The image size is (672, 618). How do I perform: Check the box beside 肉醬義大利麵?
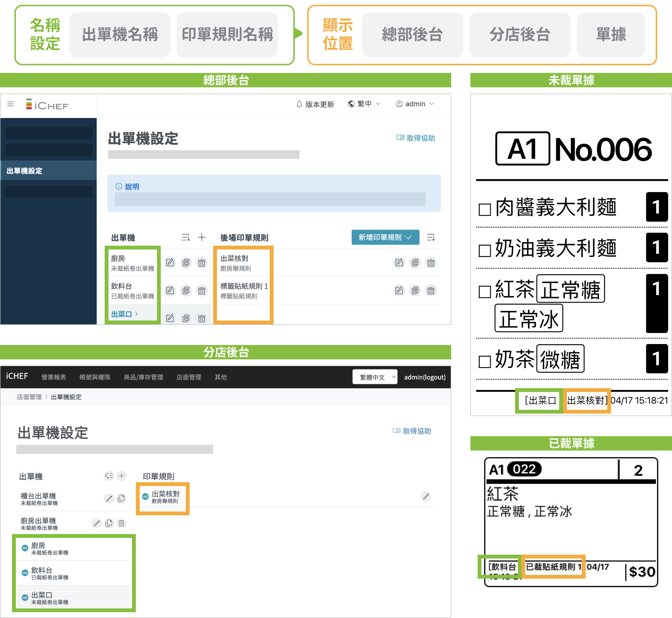tap(484, 210)
